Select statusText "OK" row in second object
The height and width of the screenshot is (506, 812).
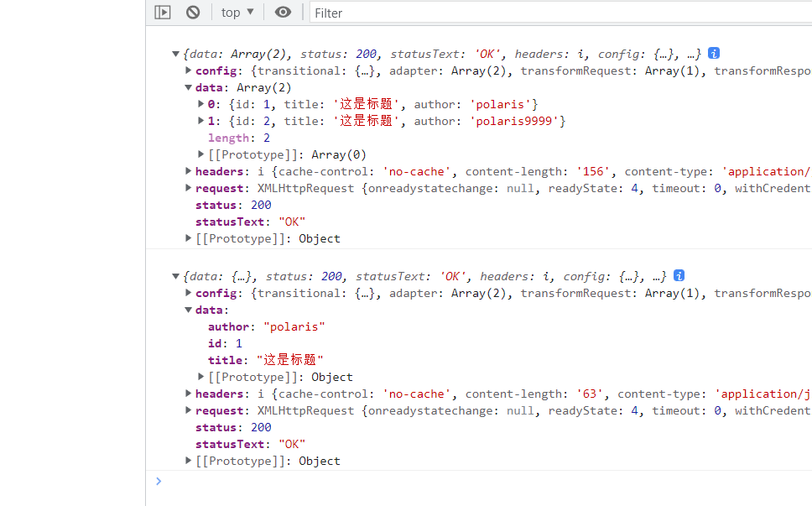click(x=251, y=444)
